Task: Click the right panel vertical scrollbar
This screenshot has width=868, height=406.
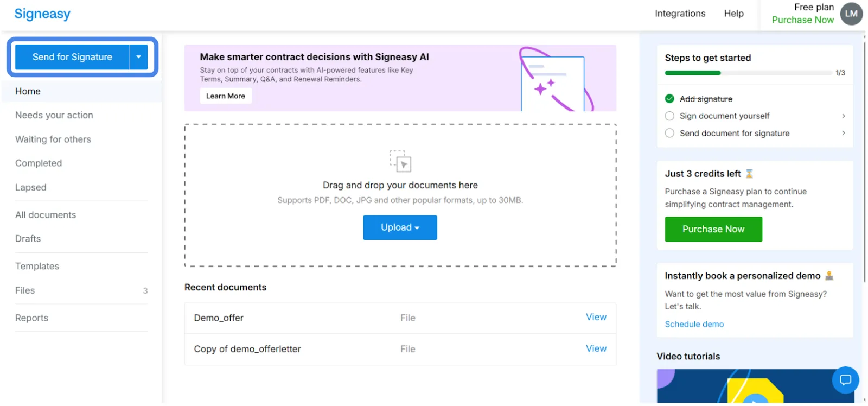Action: tap(865, 163)
